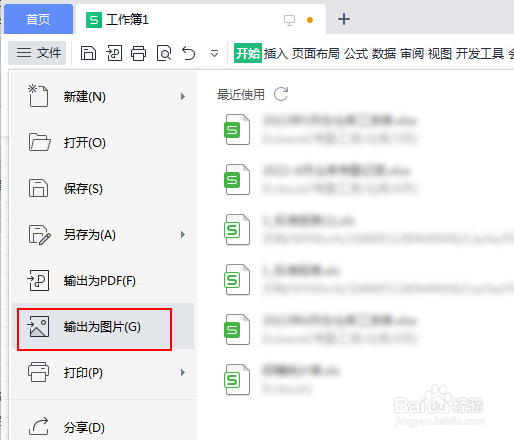Choose 打印(P) from file menu

point(103,373)
